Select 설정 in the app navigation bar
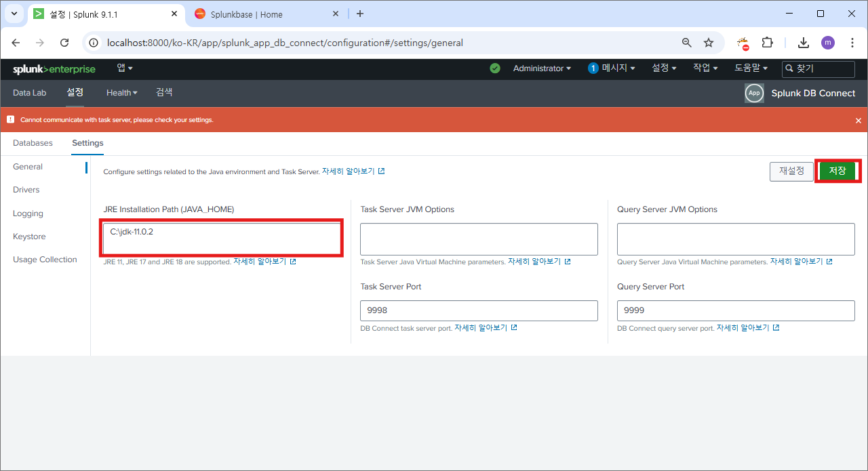 click(75, 92)
